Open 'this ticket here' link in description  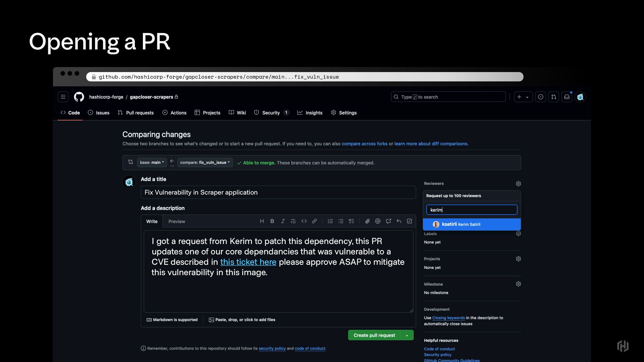tap(248, 262)
